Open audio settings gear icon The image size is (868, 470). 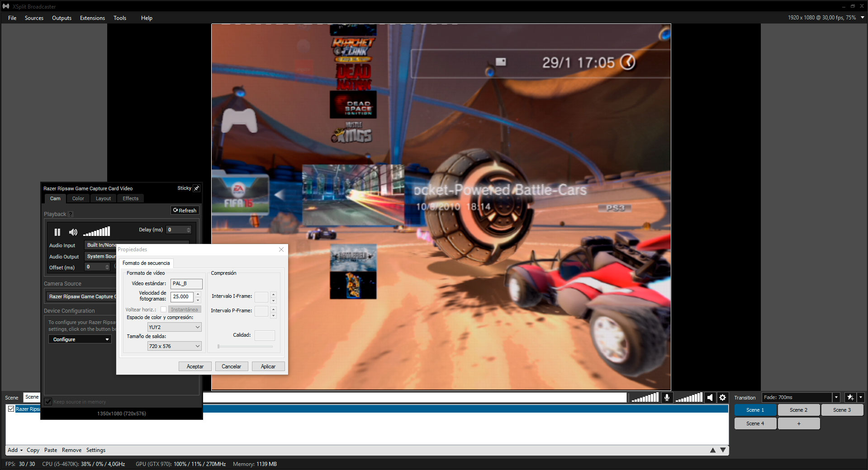pos(722,397)
